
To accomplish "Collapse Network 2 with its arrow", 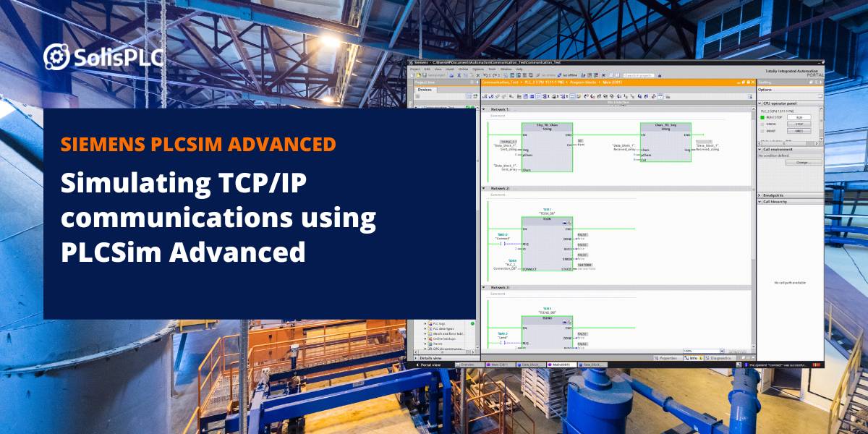I will [483, 188].
